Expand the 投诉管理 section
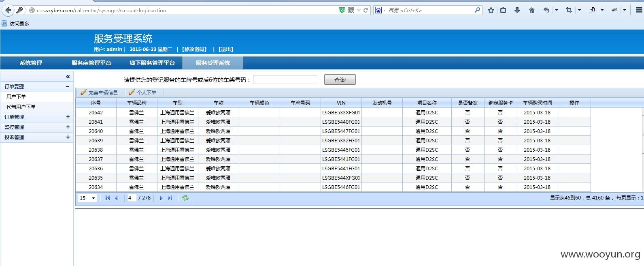Viewport: 644px width, 266px height. coord(68,137)
